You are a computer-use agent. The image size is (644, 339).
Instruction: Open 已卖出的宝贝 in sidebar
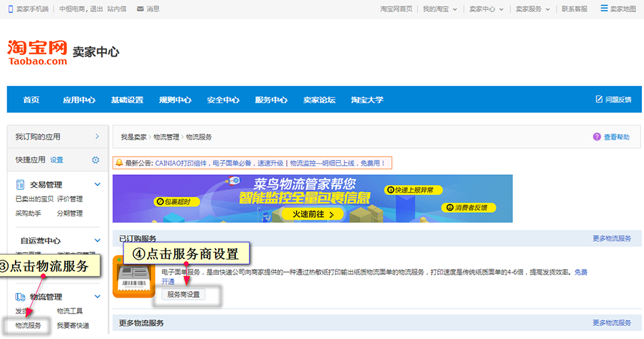click(x=35, y=199)
